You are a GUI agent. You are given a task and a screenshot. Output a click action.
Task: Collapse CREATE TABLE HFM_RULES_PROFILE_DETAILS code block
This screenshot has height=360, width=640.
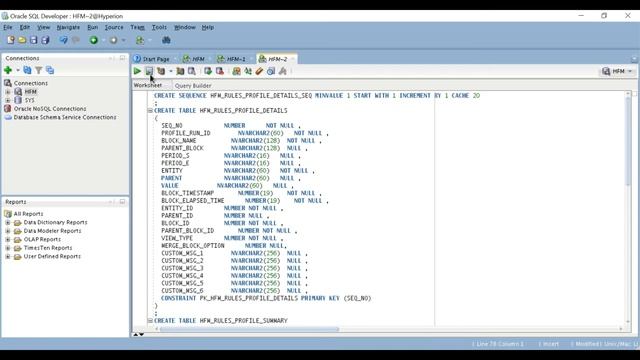coord(150,111)
